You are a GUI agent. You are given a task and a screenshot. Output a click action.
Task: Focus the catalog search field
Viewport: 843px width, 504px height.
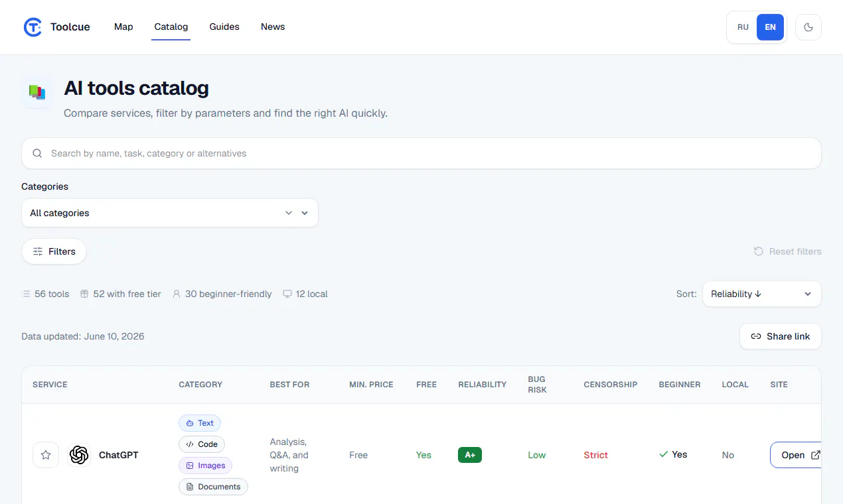pyautogui.click(x=421, y=153)
